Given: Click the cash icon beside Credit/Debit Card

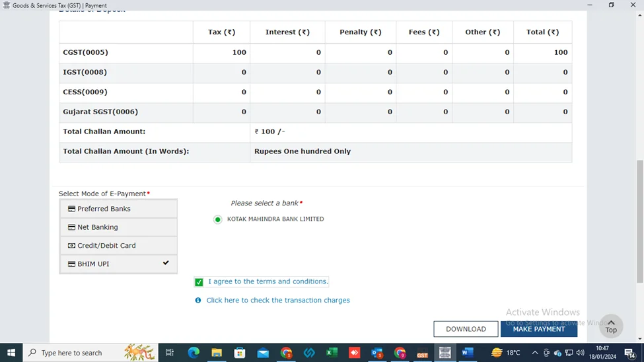Looking at the screenshot, I should tap(71, 246).
